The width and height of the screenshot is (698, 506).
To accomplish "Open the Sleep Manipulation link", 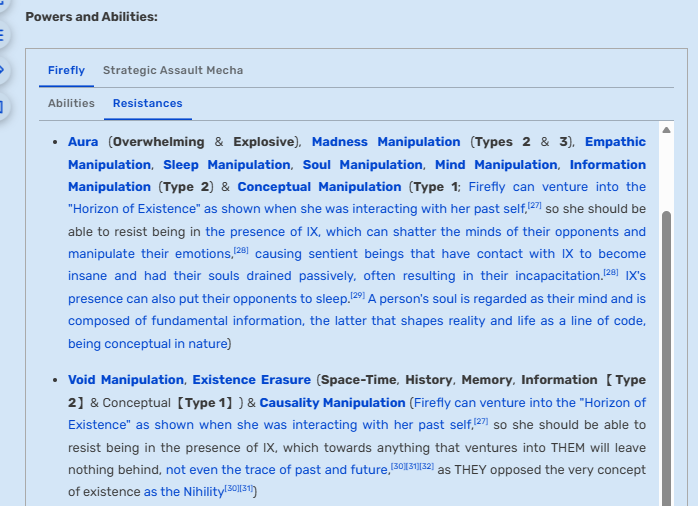I will 227,165.
